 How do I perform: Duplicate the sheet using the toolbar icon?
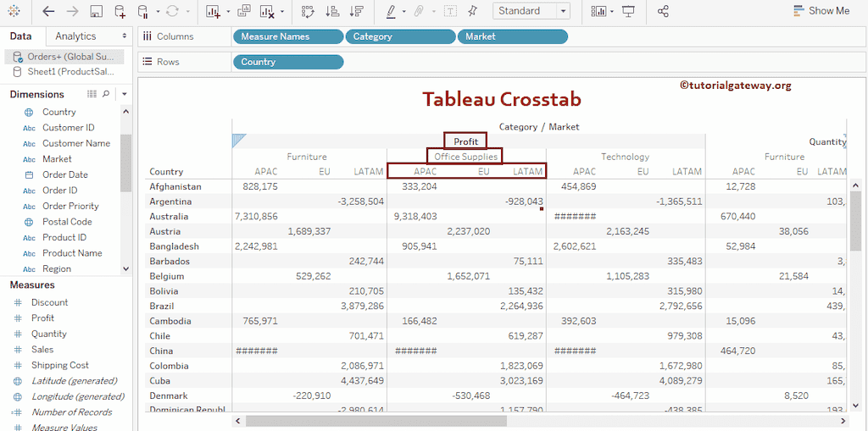(x=243, y=11)
